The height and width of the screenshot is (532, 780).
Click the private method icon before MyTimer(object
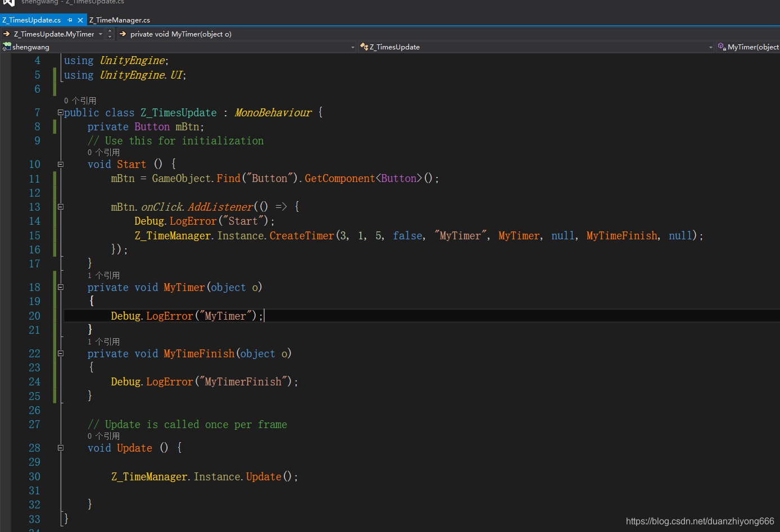722,47
